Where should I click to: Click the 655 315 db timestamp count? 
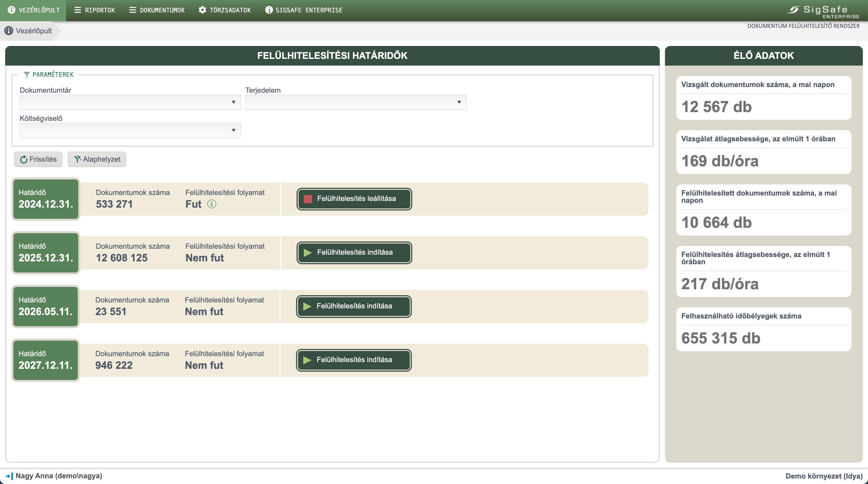[x=721, y=338]
